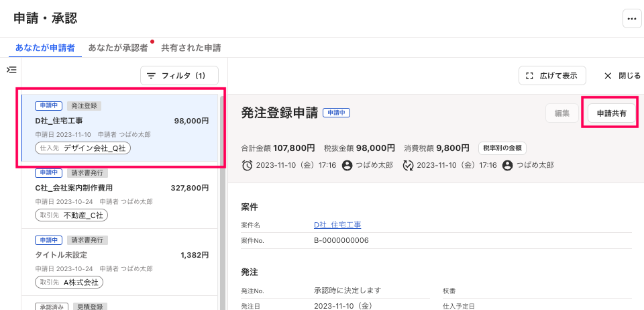644x310 pixels.
Task: Click the X close icon
Action: (608, 76)
